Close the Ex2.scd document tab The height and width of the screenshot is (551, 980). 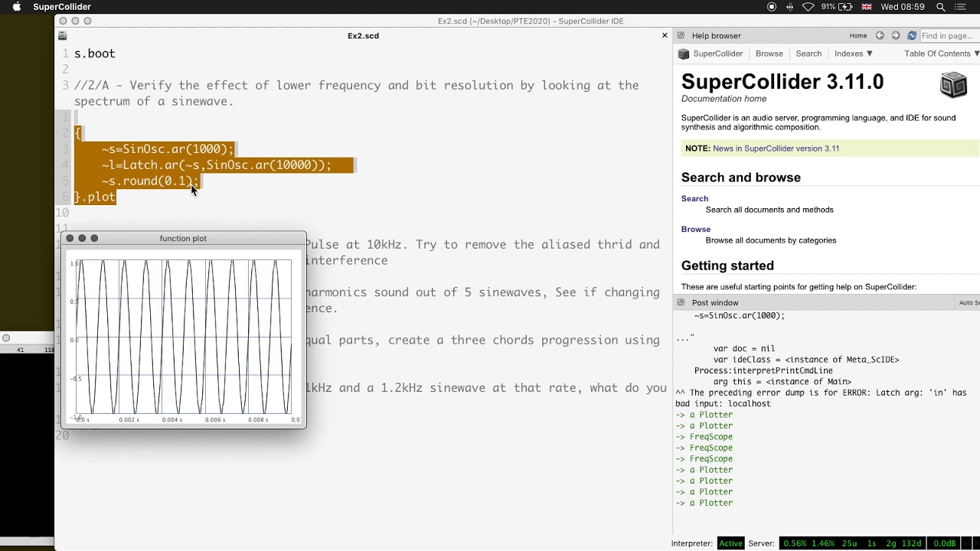tap(665, 35)
